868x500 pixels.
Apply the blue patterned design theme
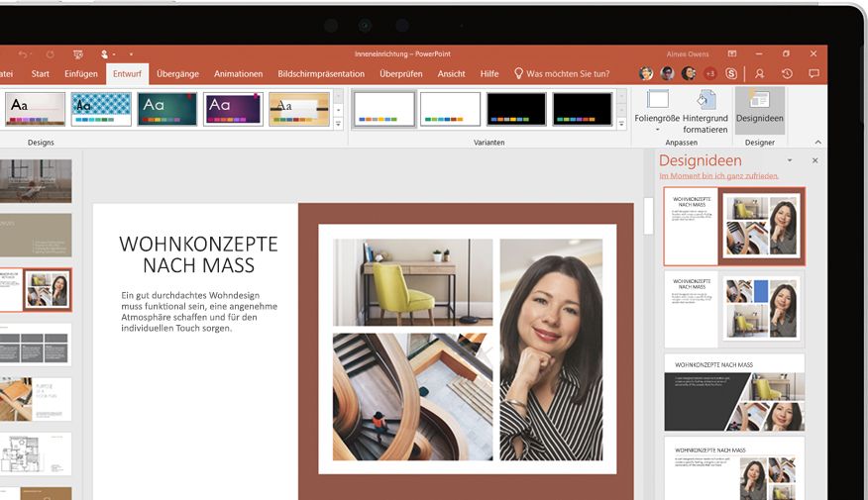[101, 109]
